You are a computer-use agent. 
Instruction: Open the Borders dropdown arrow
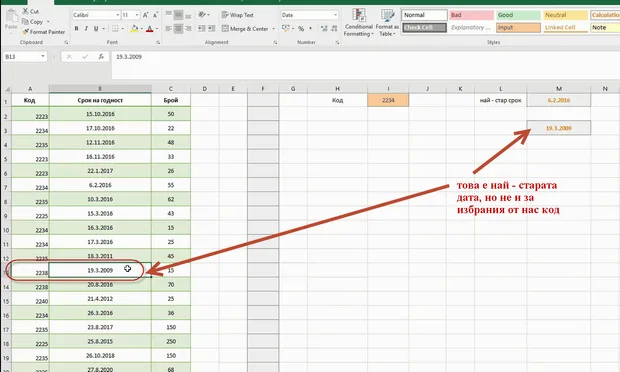click(x=123, y=28)
